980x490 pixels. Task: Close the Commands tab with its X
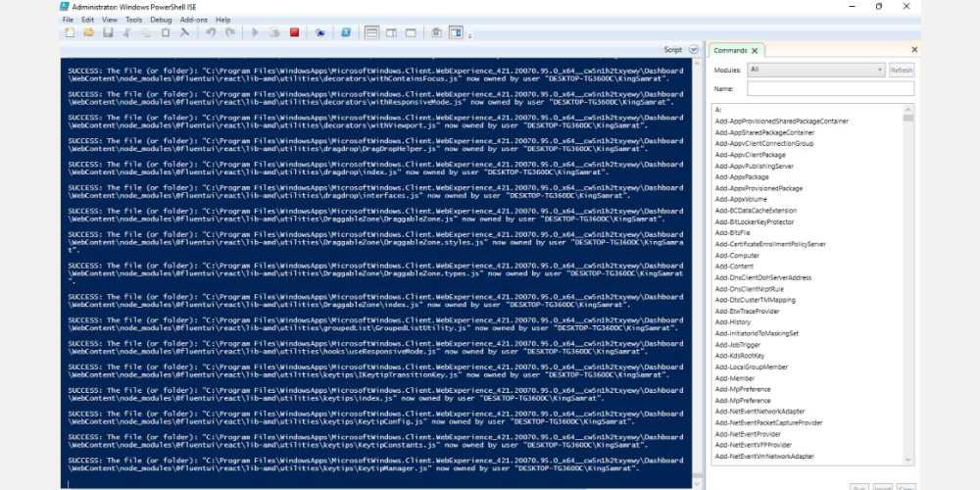(756, 50)
